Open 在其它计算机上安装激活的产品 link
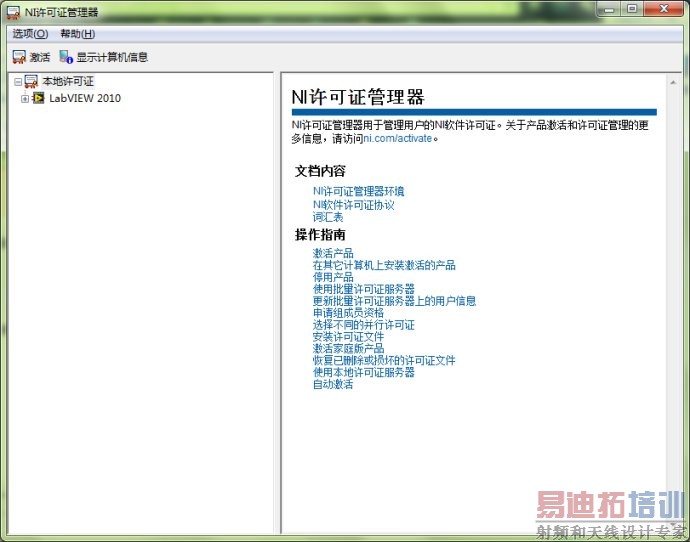The height and width of the screenshot is (542, 690). [x=384, y=265]
